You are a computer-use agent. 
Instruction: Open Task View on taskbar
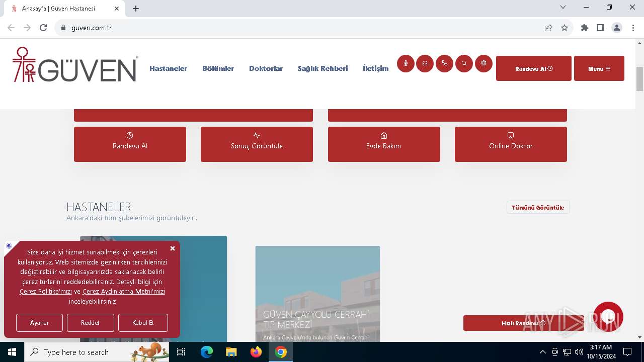click(x=182, y=352)
